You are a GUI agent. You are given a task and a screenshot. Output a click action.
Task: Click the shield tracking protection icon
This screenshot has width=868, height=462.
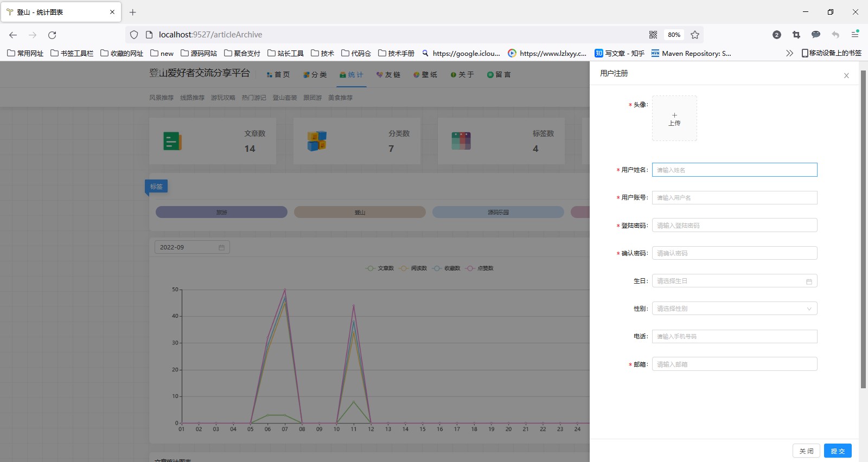click(x=134, y=35)
